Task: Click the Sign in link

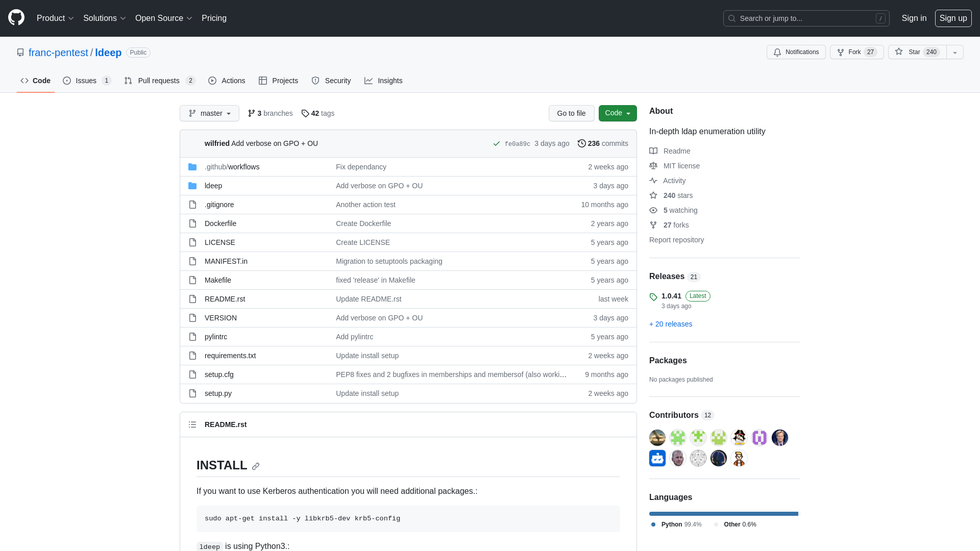Action: (x=914, y=18)
